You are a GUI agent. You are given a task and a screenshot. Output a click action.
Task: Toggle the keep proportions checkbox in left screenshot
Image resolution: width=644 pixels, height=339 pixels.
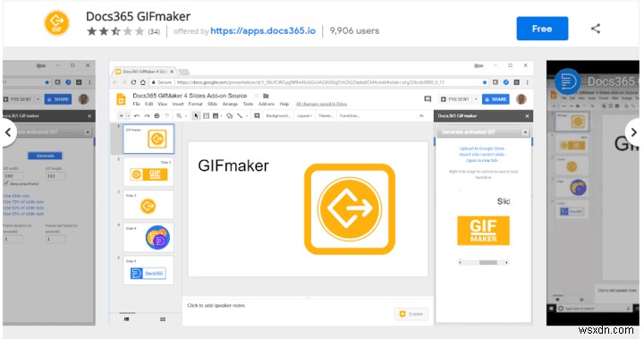(x=6, y=183)
